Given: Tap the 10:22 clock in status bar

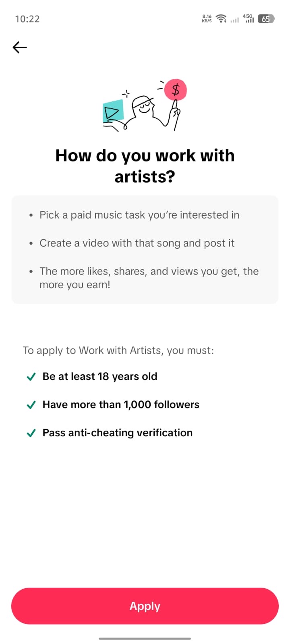Looking at the screenshot, I should pyautogui.click(x=27, y=19).
